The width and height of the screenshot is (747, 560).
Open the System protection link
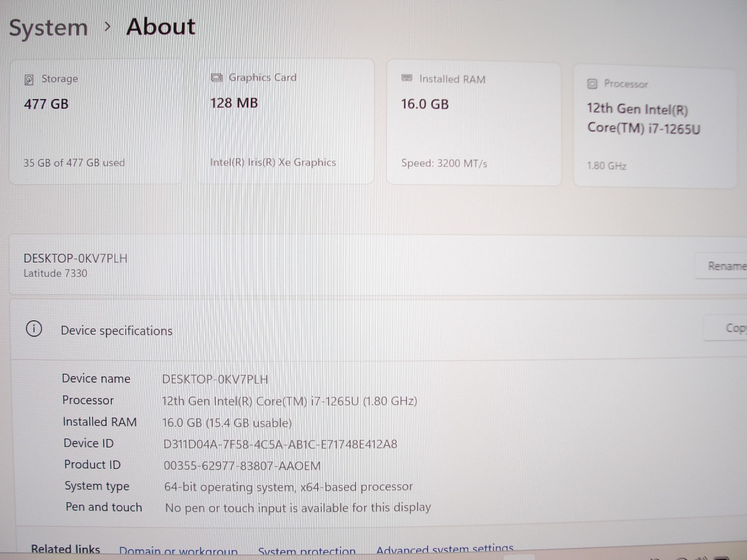pos(307,552)
